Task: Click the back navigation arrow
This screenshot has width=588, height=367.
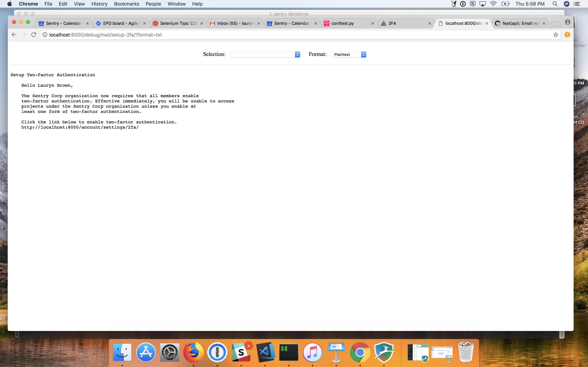Action: pos(14,35)
